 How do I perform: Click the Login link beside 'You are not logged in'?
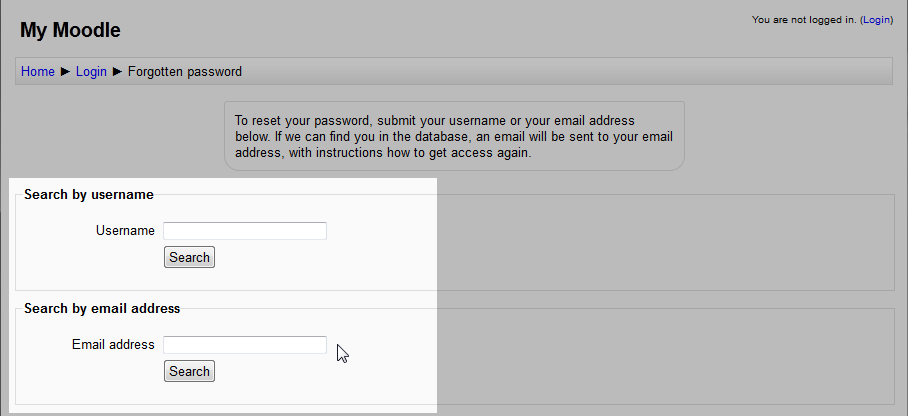coord(876,19)
